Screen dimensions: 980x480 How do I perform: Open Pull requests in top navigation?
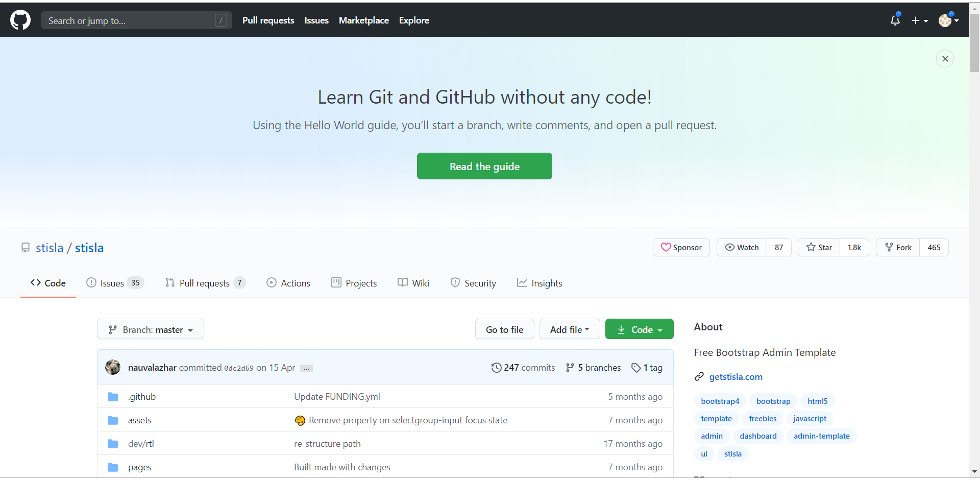(268, 20)
